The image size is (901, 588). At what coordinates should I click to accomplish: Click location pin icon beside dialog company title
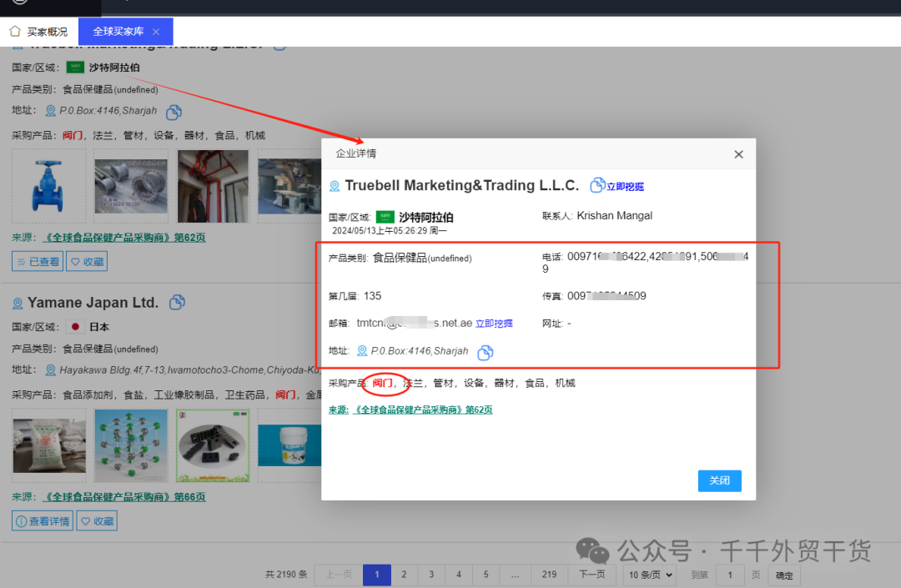tap(335, 186)
